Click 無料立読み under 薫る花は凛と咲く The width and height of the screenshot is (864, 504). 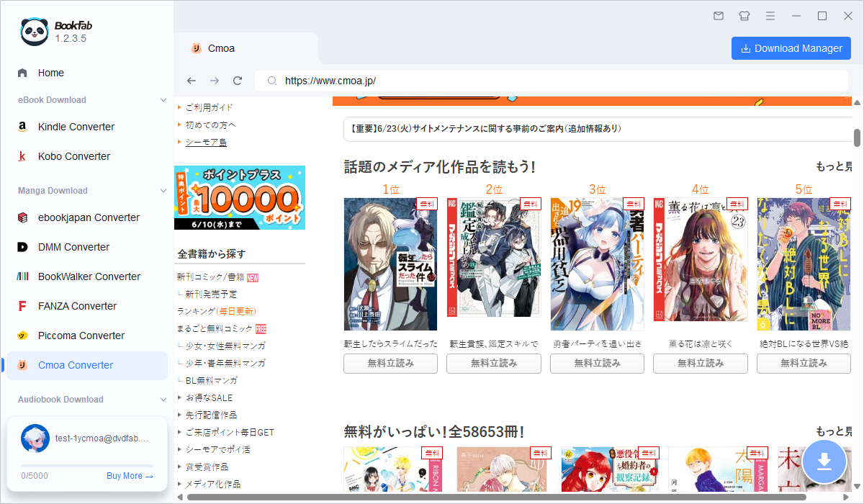coord(700,364)
